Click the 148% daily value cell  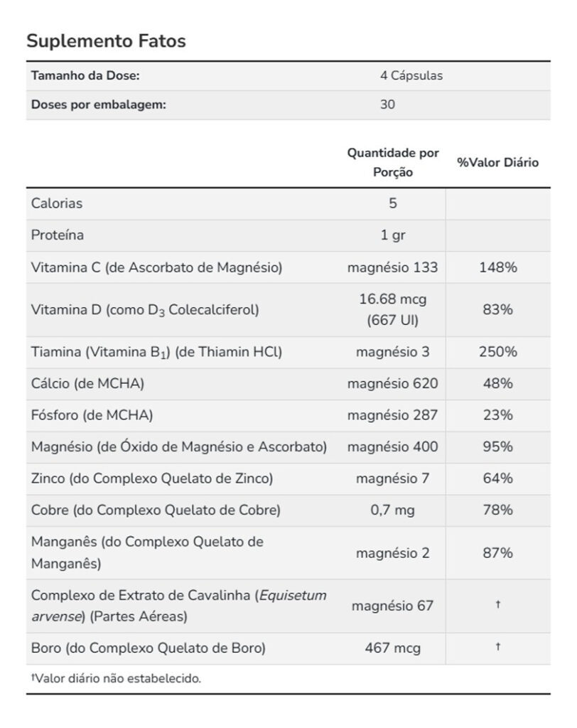[x=498, y=267]
